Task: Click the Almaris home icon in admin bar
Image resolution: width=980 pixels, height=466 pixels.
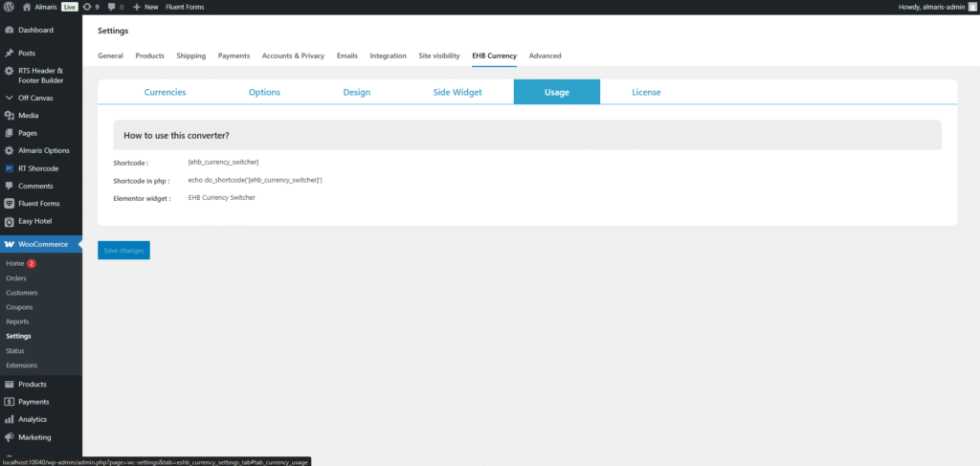Action: [x=26, y=7]
